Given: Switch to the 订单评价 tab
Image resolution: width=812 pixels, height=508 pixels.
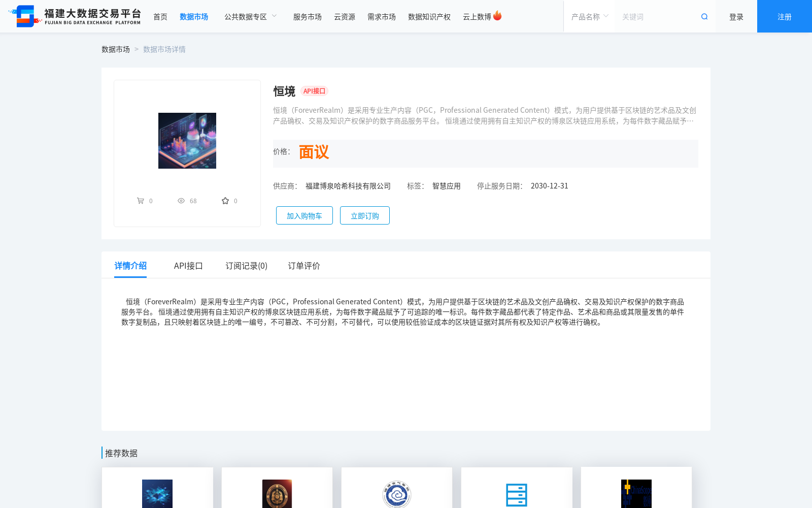Looking at the screenshot, I should coord(303,265).
